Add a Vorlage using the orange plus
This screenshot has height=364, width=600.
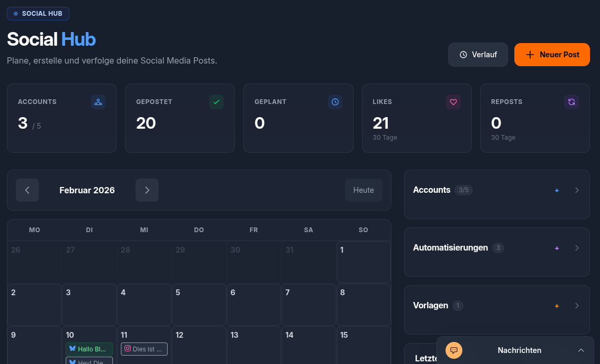(x=557, y=306)
